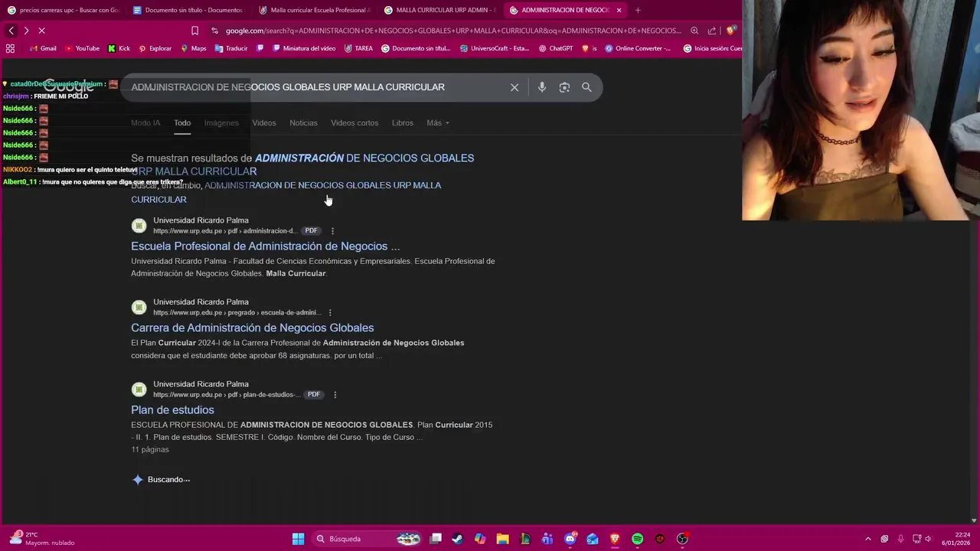Click the address bar URL
This screenshot has height=551, width=980.
[452, 31]
